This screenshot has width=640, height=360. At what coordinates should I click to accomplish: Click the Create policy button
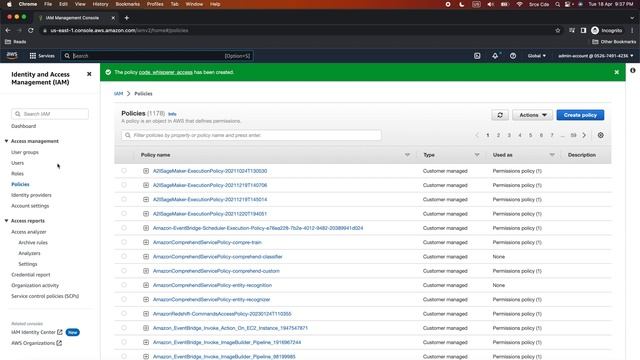pyautogui.click(x=580, y=115)
